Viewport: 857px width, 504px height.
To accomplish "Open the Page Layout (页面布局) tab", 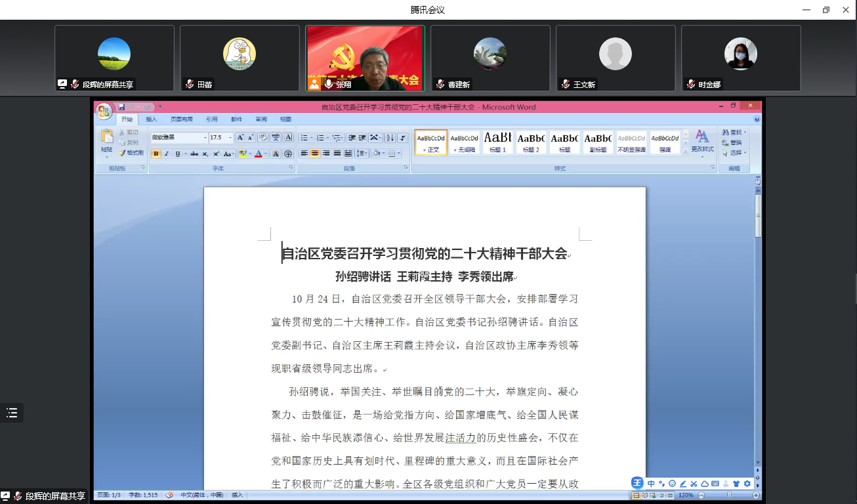I will 182,119.
